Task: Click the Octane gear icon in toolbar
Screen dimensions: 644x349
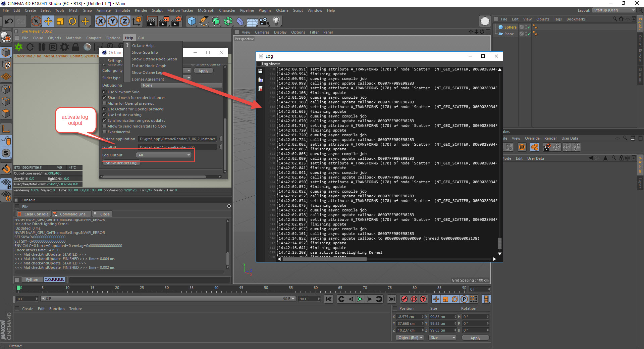Action: coord(485,21)
